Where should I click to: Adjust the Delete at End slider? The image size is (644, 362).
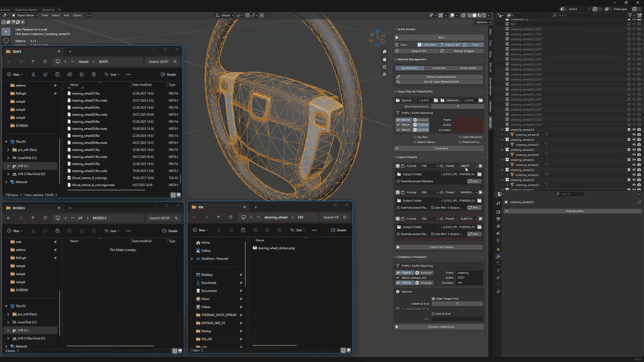[457, 304]
